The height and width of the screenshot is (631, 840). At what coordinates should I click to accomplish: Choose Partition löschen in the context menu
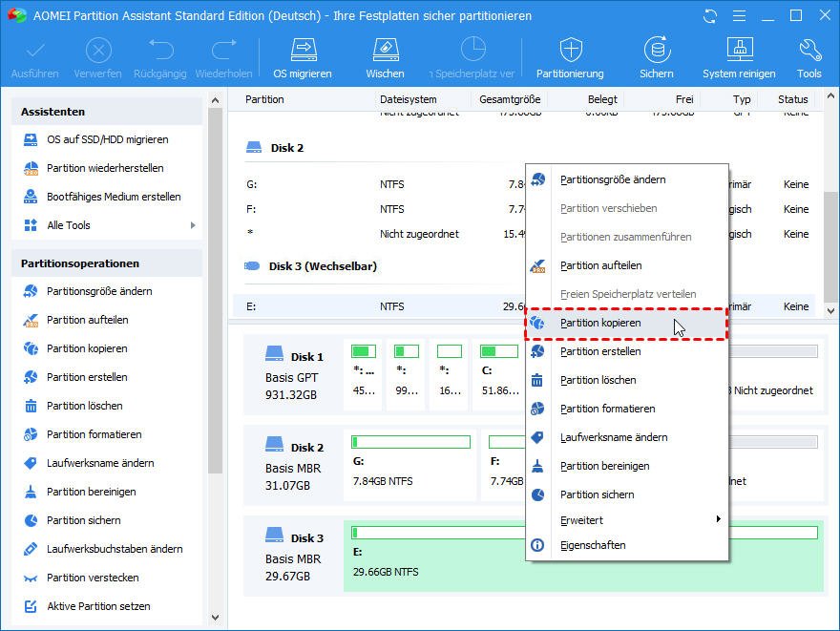[627, 380]
